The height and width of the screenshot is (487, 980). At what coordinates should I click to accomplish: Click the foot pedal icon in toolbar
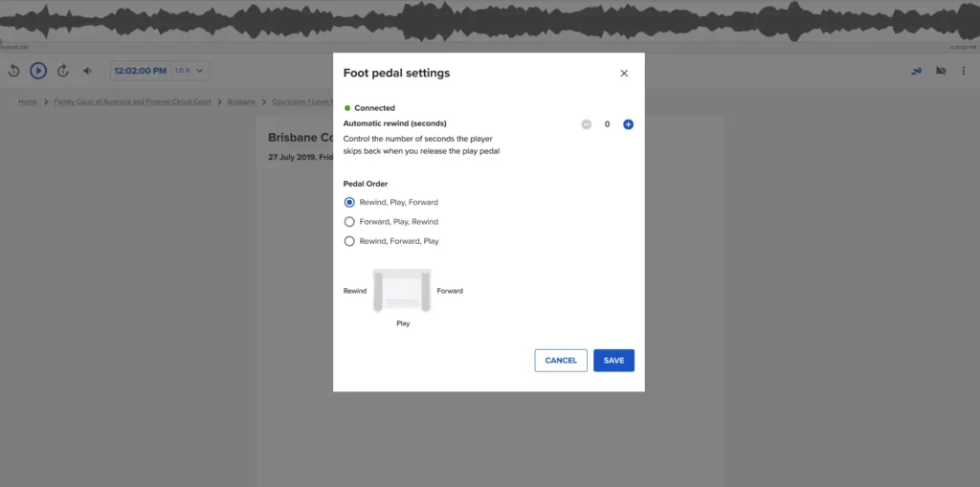point(916,71)
